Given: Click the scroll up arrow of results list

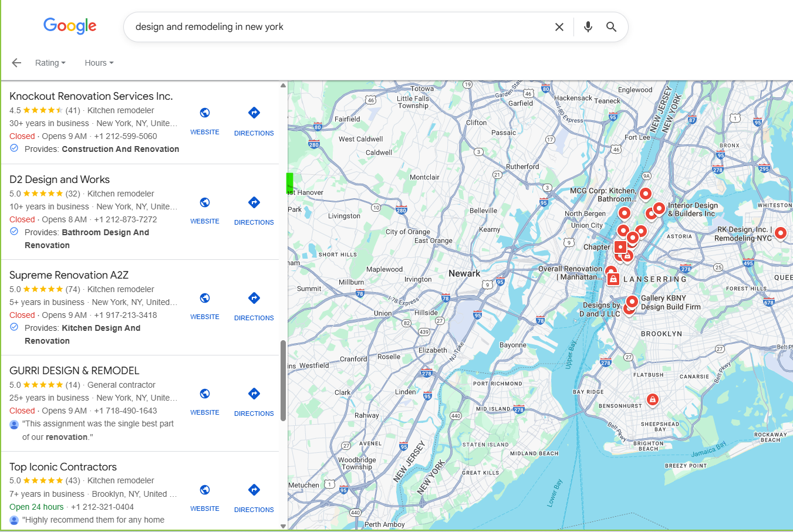Looking at the screenshot, I should 283,86.
